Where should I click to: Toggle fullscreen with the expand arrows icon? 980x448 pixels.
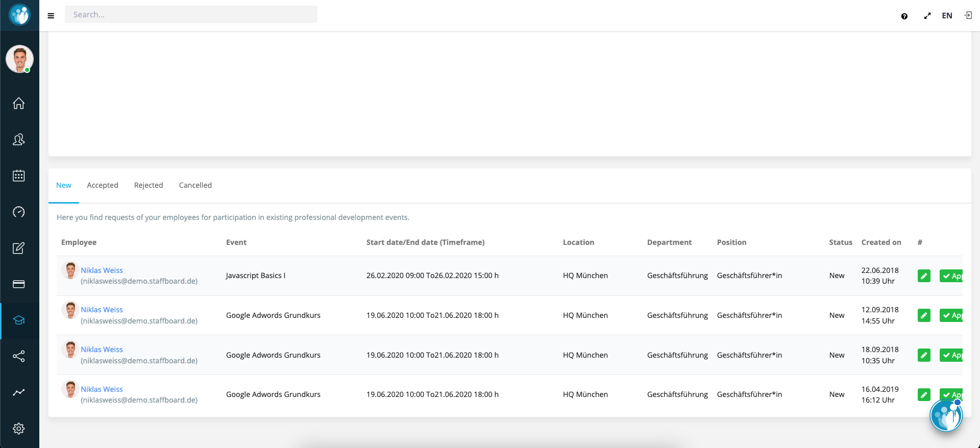[927, 16]
